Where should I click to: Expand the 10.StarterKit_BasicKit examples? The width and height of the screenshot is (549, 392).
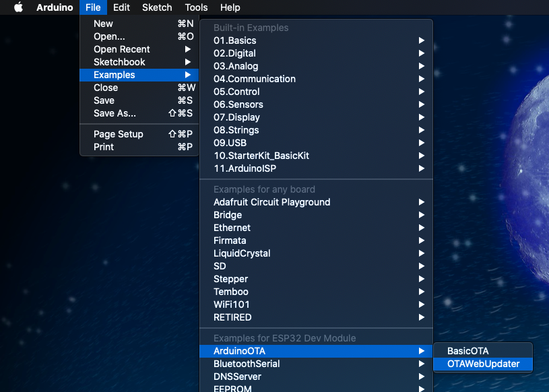point(316,156)
